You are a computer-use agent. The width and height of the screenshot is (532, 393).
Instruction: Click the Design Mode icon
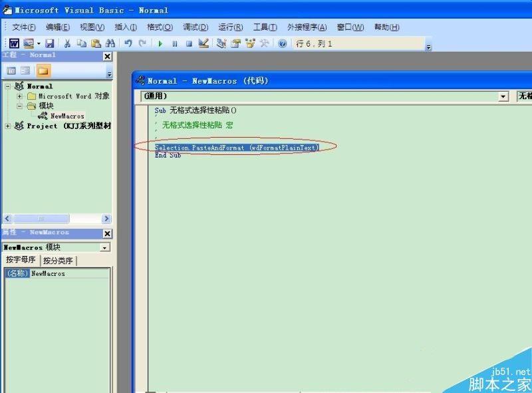(x=203, y=43)
